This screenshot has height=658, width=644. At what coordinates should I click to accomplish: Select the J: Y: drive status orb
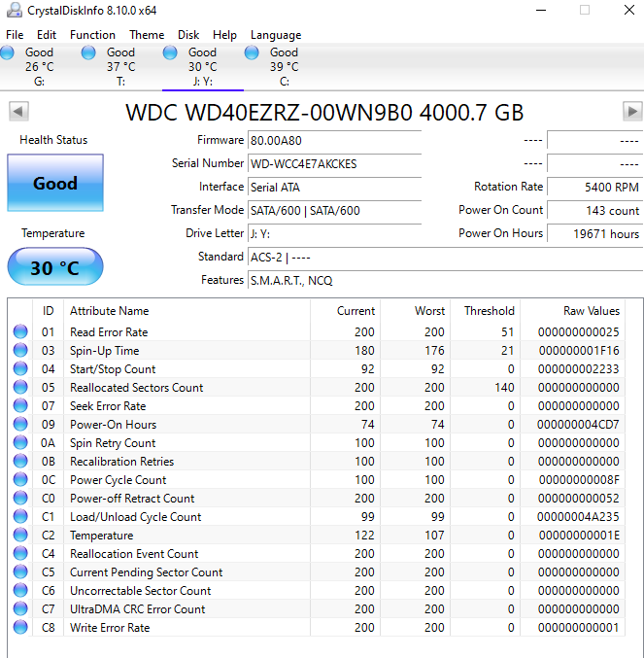tap(170, 52)
